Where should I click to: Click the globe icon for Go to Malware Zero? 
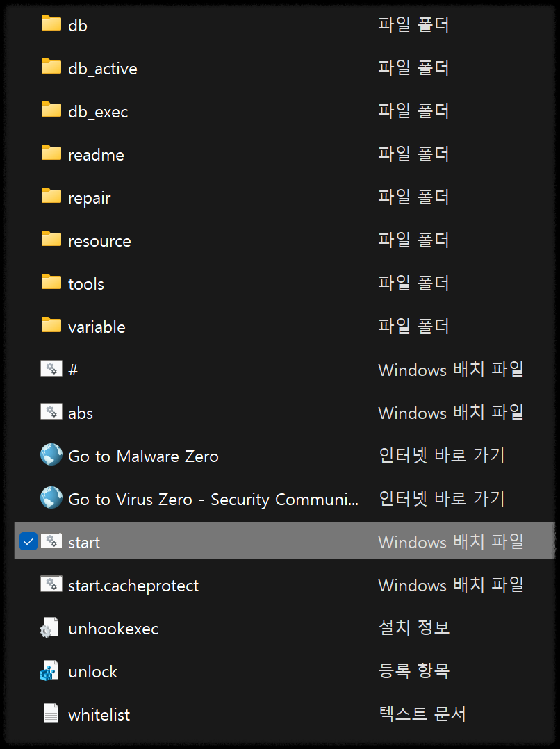point(50,456)
